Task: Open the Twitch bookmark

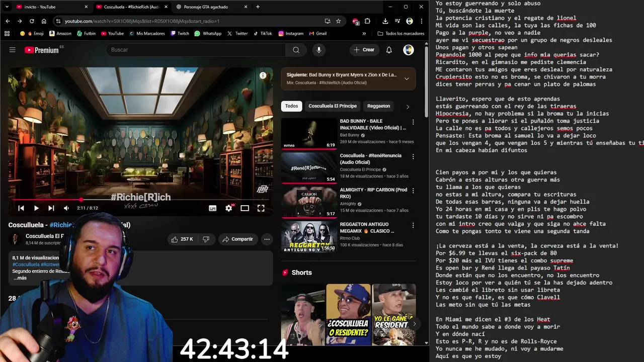Action: click(x=180, y=34)
